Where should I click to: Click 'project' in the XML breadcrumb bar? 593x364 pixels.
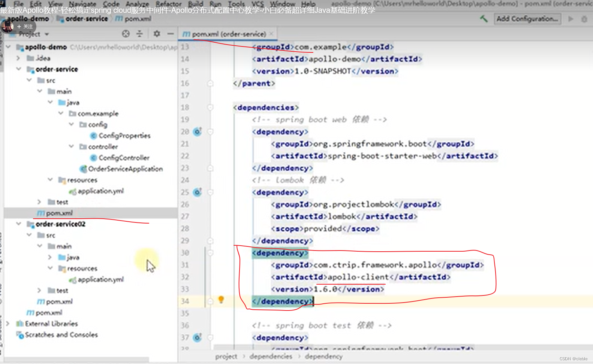226,357
